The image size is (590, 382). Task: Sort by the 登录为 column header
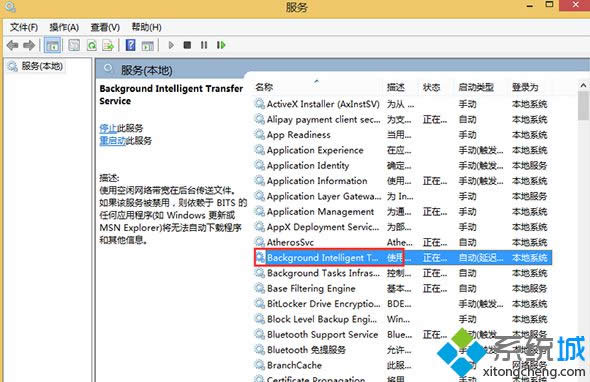[x=525, y=87]
